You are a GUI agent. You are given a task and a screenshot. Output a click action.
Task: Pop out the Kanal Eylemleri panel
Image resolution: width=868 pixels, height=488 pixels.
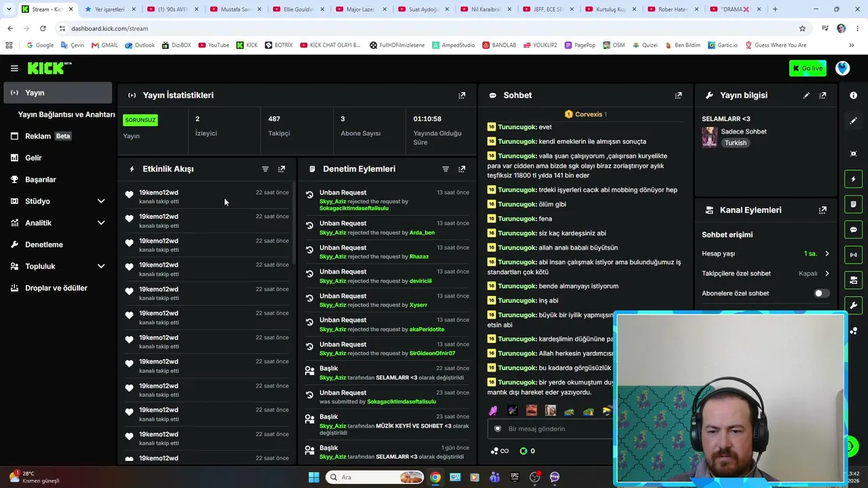click(x=823, y=210)
